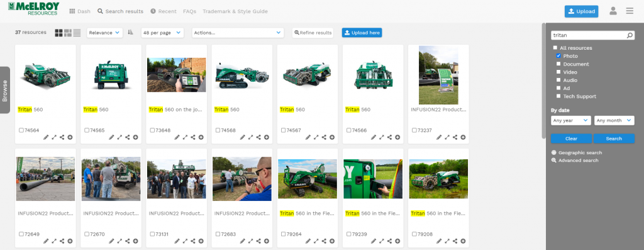Viewport: 644px width, 250px height.
Task: Add resource 73131 to collection
Action: point(201,241)
